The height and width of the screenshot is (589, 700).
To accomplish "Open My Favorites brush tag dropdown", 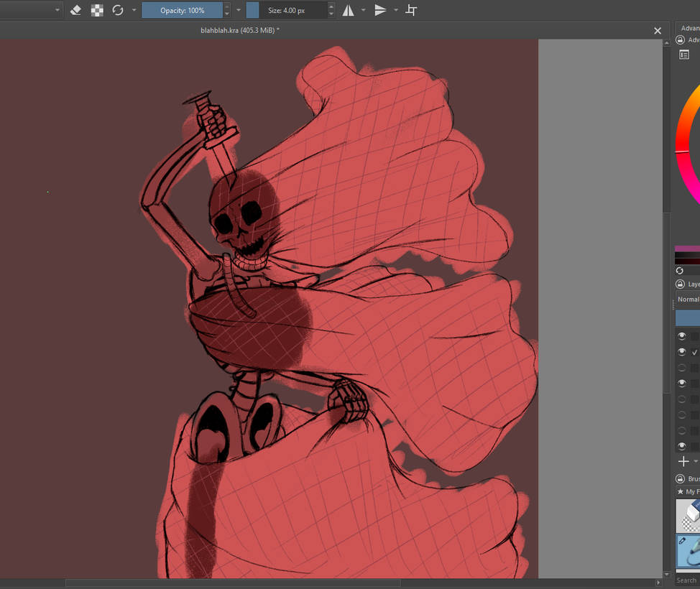I will click(x=688, y=491).
